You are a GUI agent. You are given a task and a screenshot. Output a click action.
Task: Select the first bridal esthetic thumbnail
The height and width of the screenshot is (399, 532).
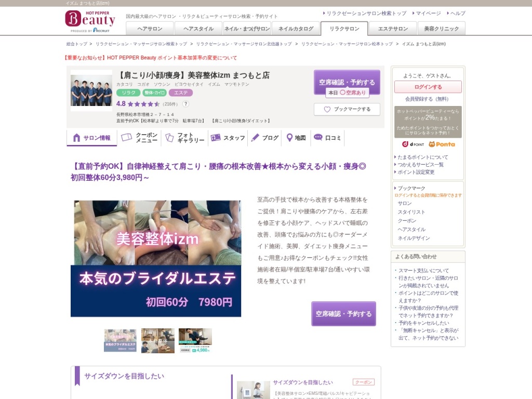click(120, 340)
